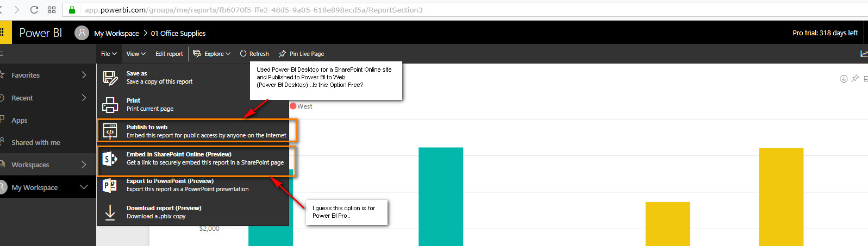868x246 pixels.
Task: Click the tall teal chart bar
Action: [x=441, y=197]
